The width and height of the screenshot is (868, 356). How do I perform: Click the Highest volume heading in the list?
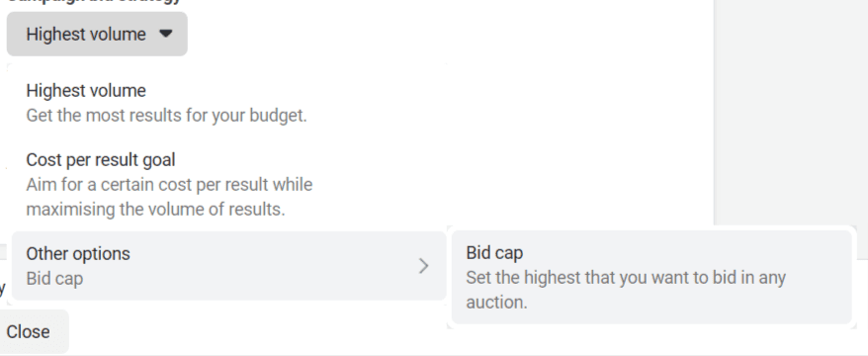pos(86,90)
